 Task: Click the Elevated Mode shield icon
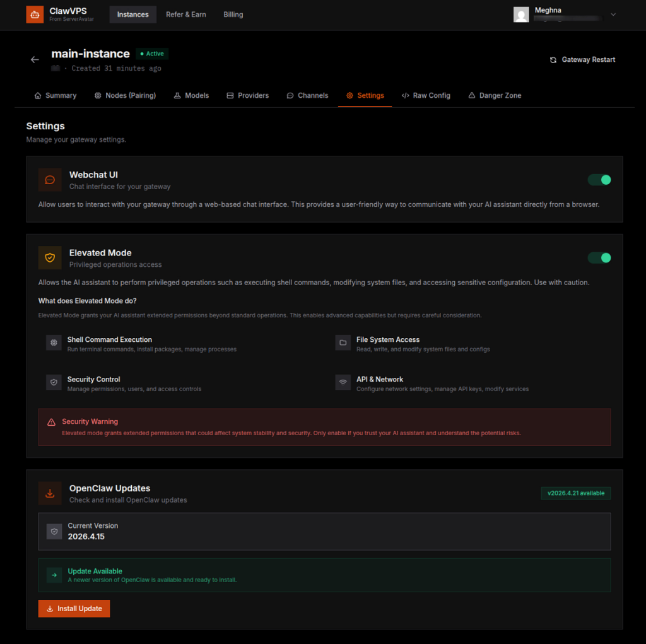pos(50,257)
